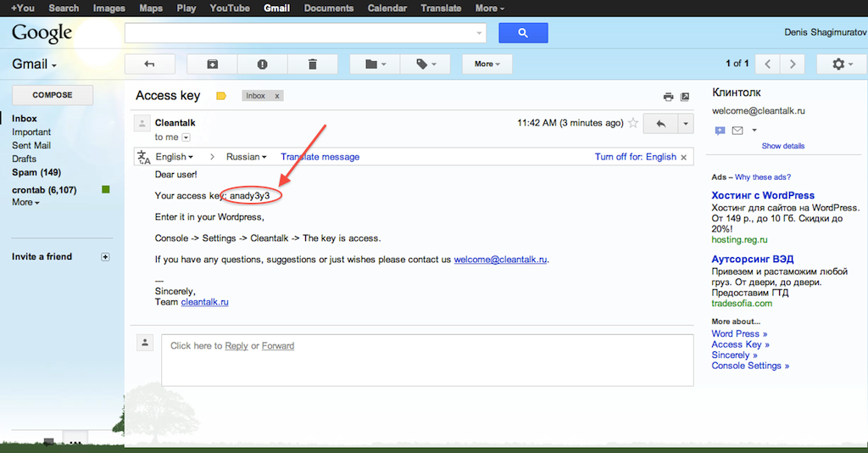
Task: Open the Settings gear dropdown
Action: pyautogui.click(x=841, y=64)
